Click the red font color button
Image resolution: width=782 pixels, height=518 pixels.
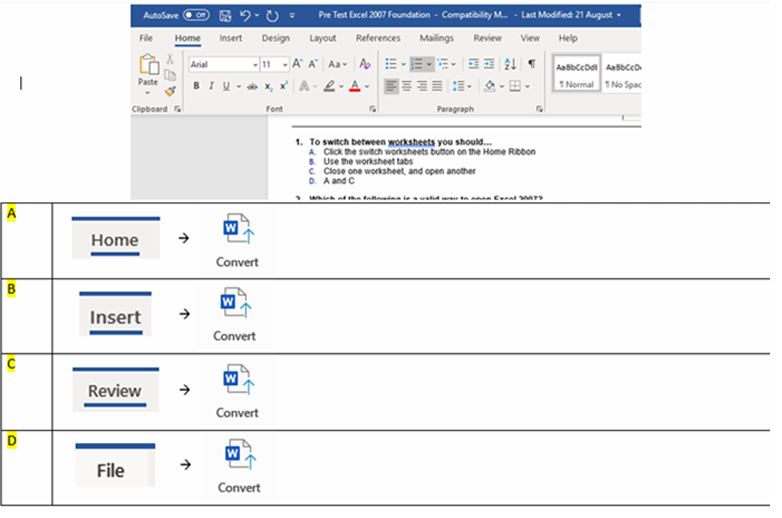point(353,86)
